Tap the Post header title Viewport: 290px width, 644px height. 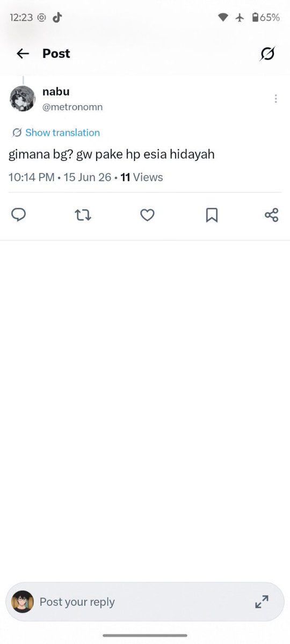56,54
